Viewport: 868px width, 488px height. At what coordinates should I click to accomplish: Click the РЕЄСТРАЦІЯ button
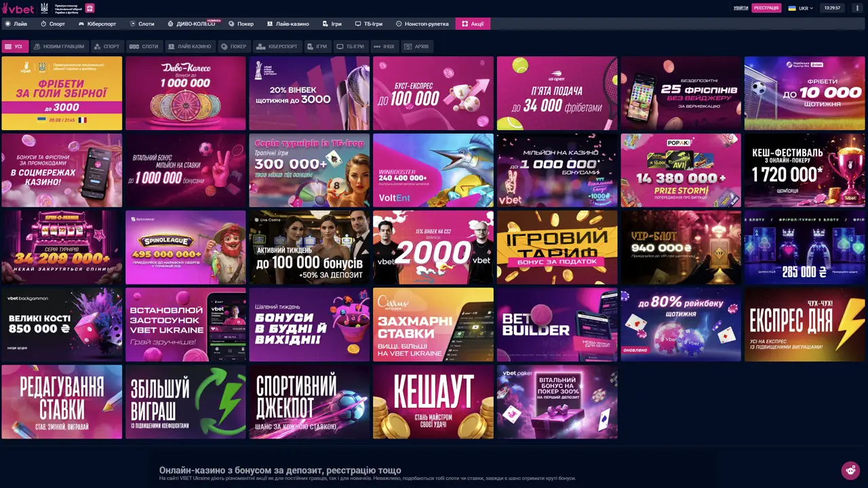(x=766, y=8)
